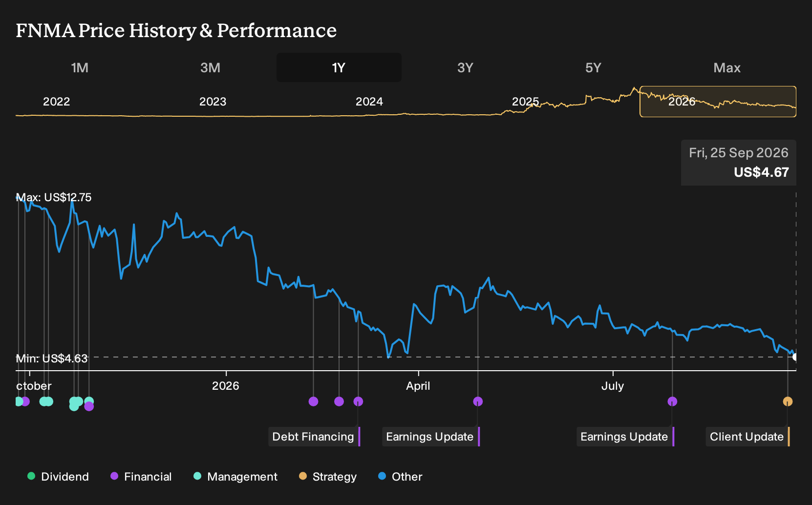The image size is (812, 505).
Task: Click the 2022 label in overview chart
Action: (x=57, y=102)
